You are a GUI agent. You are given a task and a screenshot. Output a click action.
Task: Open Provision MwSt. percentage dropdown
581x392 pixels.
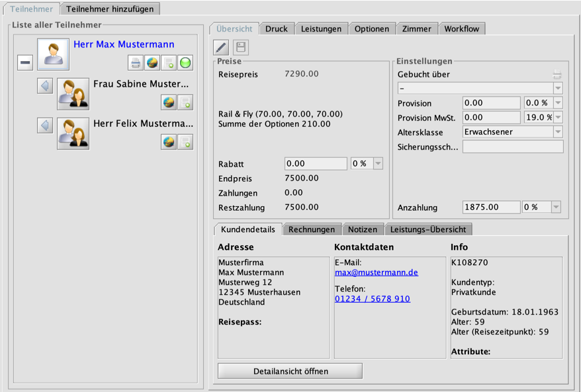pos(558,117)
